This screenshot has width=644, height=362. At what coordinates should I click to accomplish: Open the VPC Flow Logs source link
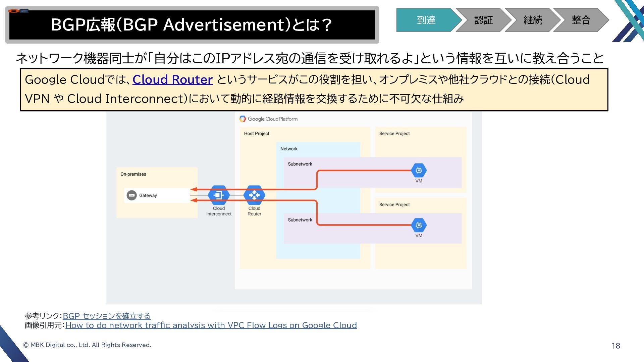coord(211,325)
